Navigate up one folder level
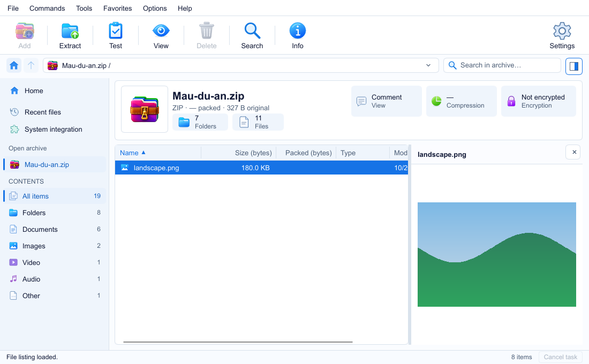The width and height of the screenshot is (589, 364). click(31, 65)
